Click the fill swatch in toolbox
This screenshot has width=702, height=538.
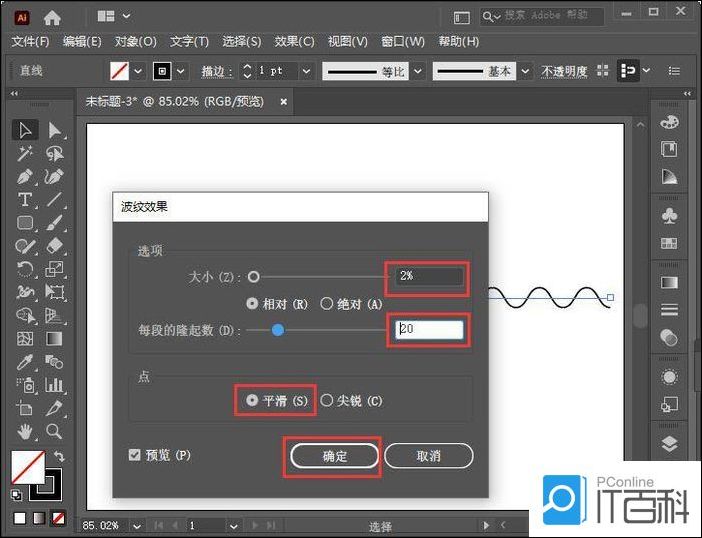[28, 467]
